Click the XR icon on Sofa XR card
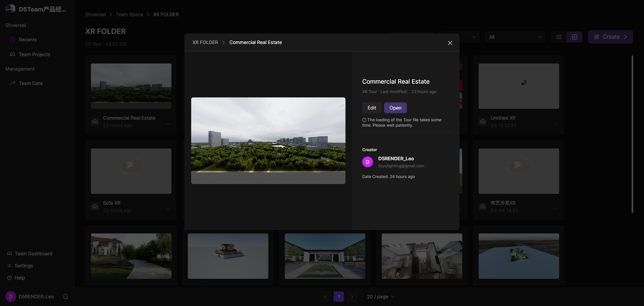Image resolution: width=644 pixels, height=306 pixels. click(95, 207)
